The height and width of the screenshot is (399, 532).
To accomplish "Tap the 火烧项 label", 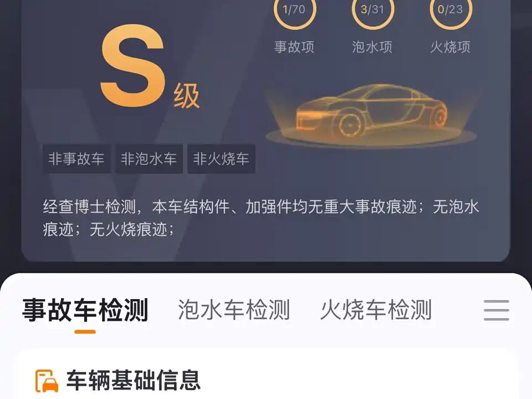I will point(451,47).
